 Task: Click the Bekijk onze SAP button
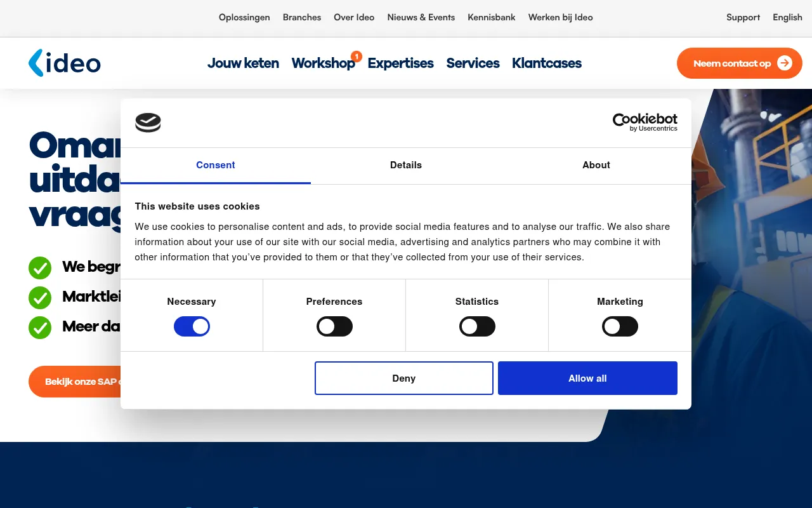75,382
